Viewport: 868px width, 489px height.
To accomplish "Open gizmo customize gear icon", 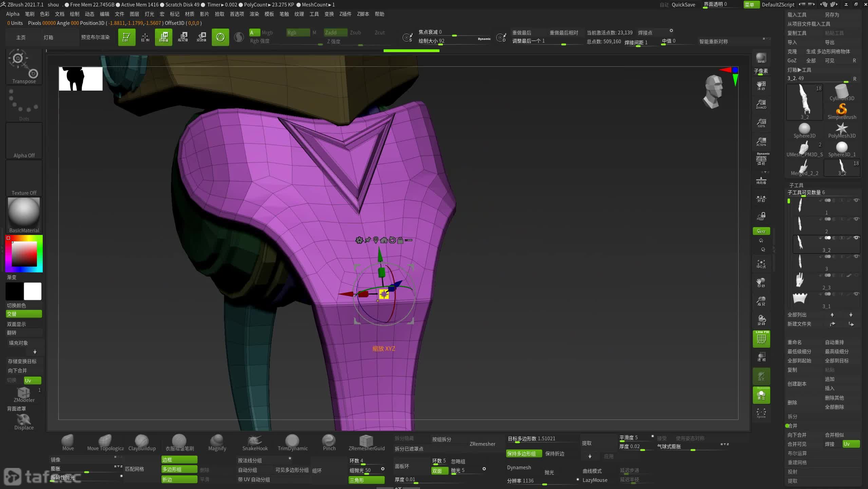I will click(x=359, y=240).
